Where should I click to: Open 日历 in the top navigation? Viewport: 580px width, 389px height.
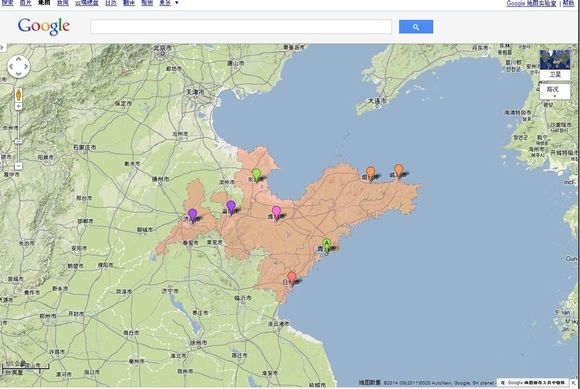(111, 3)
